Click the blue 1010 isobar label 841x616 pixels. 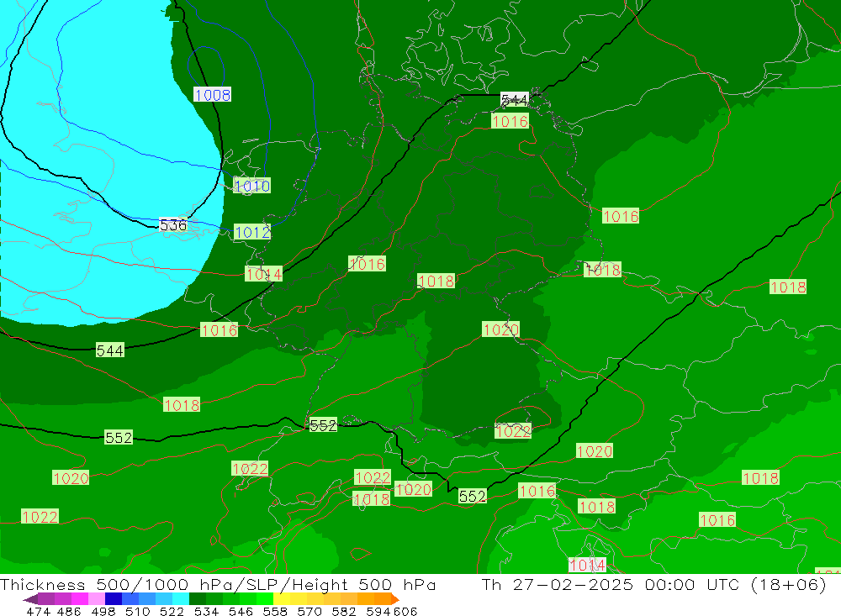click(252, 186)
